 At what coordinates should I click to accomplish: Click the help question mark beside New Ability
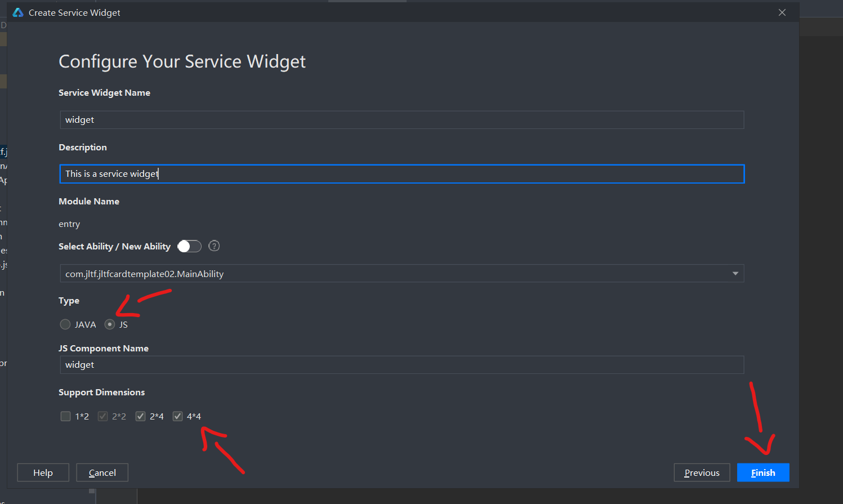point(214,246)
